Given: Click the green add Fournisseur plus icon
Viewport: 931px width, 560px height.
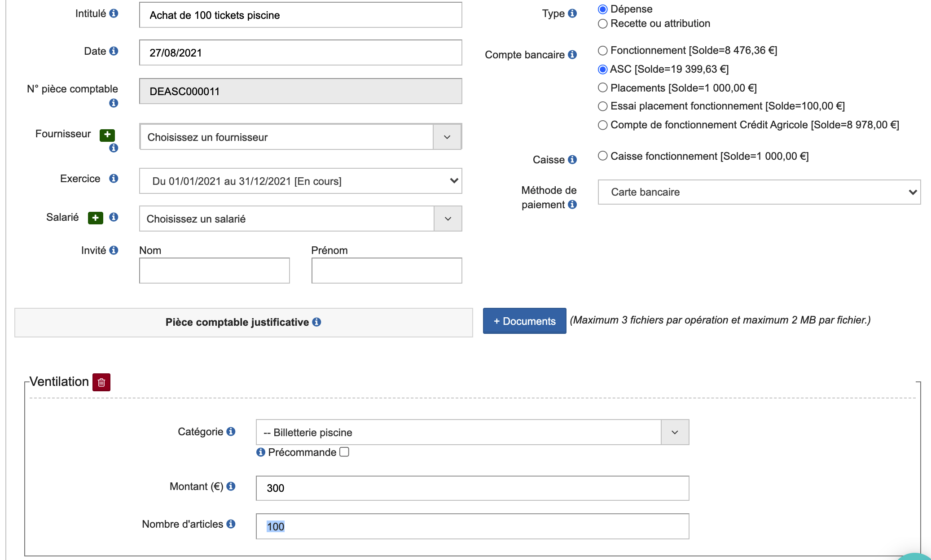Looking at the screenshot, I should point(107,135).
